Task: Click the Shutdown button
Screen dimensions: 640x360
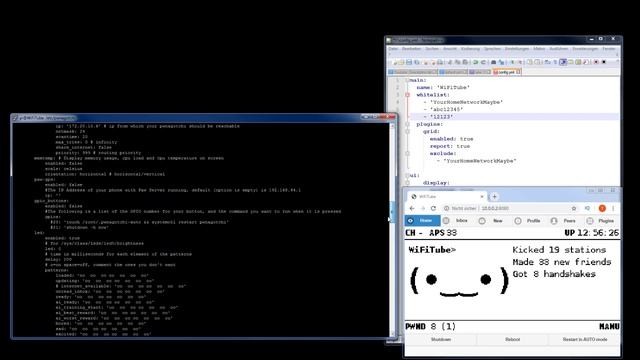Action: tap(441, 340)
